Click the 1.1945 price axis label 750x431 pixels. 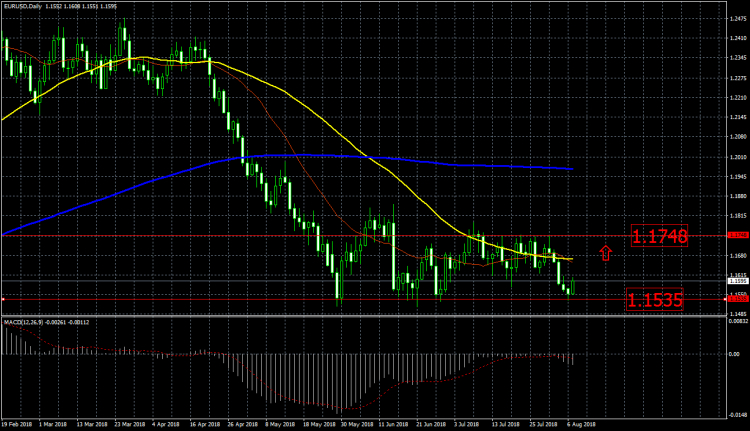(739, 177)
